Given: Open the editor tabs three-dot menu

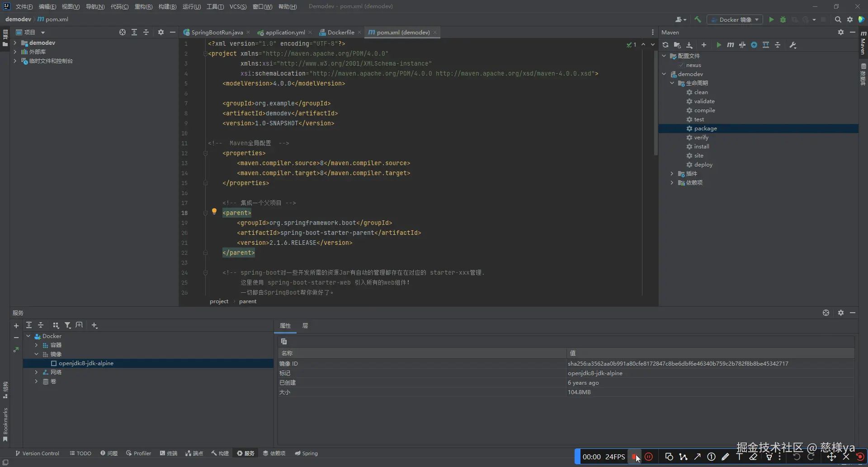Looking at the screenshot, I should pyautogui.click(x=652, y=32).
